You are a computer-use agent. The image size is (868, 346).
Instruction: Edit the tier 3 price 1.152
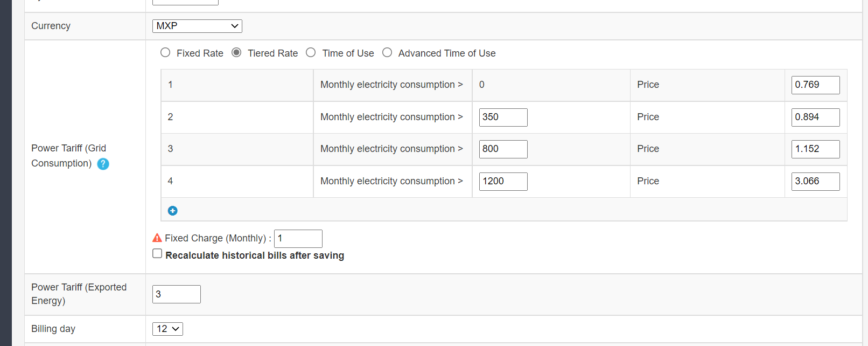[815, 149]
